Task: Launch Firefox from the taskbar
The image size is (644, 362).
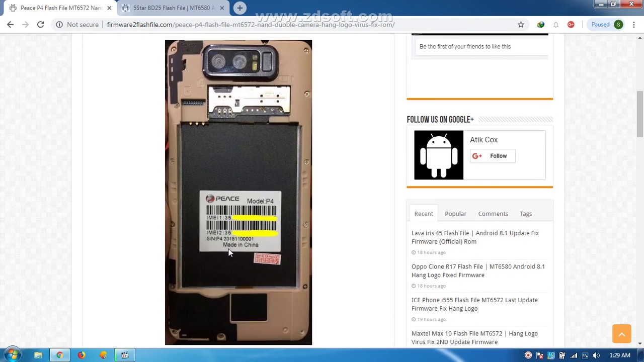Action: pyautogui.click(x=82, y=355)
